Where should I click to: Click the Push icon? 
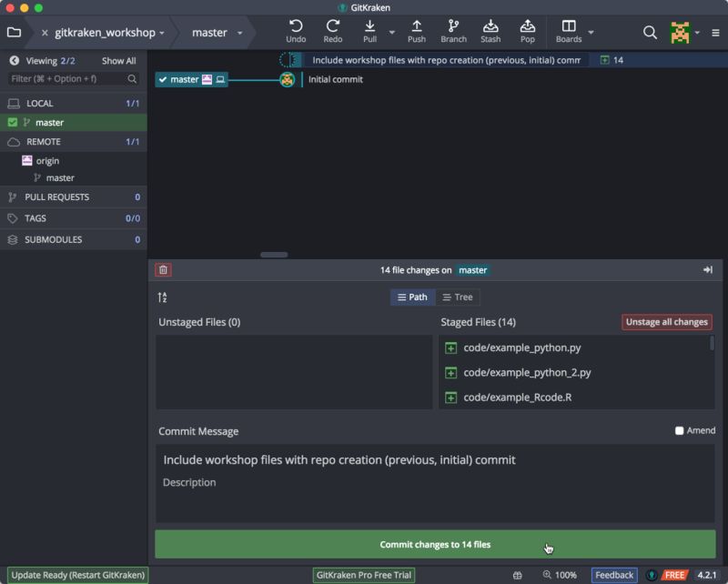pyautogui.click(x=416, y=27)
